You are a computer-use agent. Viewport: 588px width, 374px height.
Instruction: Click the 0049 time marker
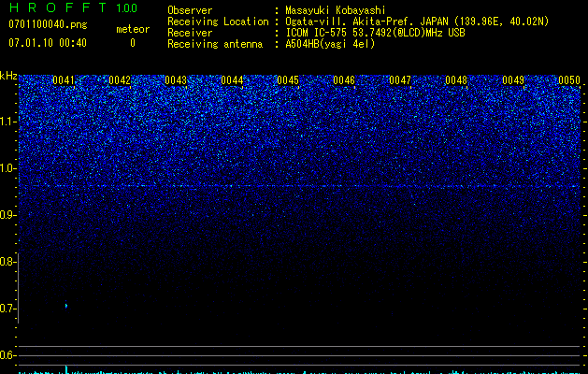(x=513, y=80)
